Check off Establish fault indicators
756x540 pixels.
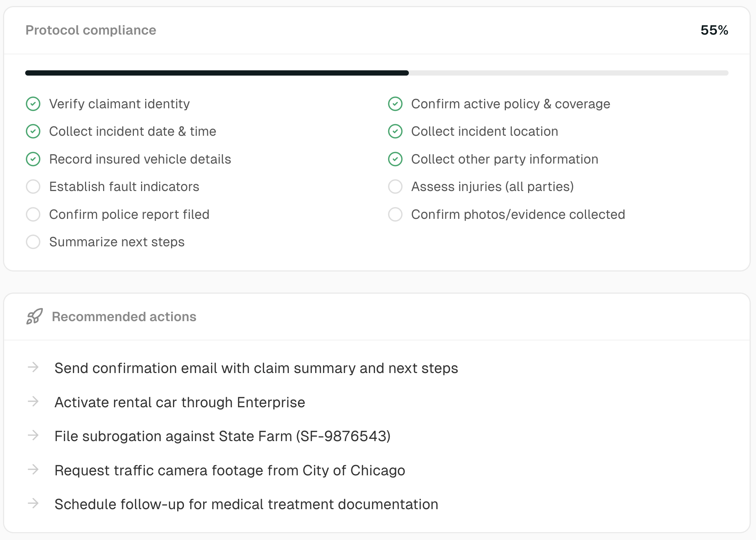pos(33,187)
